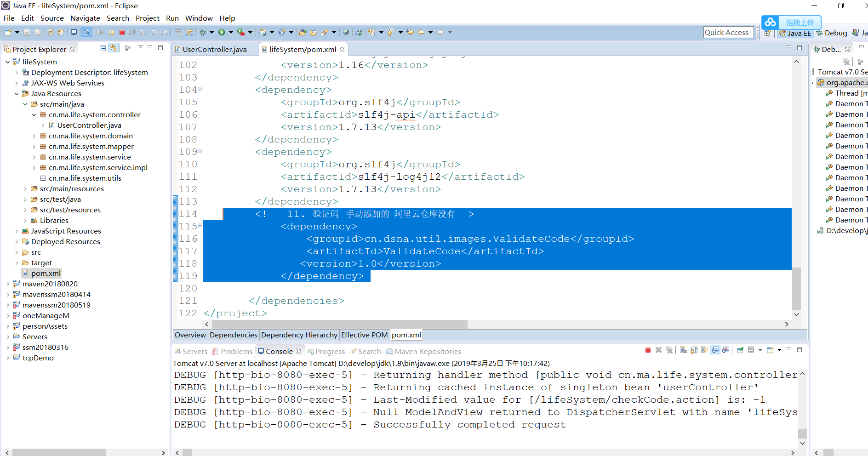Viewport: 868px width, 456px height.
Task: Expand the src/main/resources folder
Action: (x=25, y=188)
